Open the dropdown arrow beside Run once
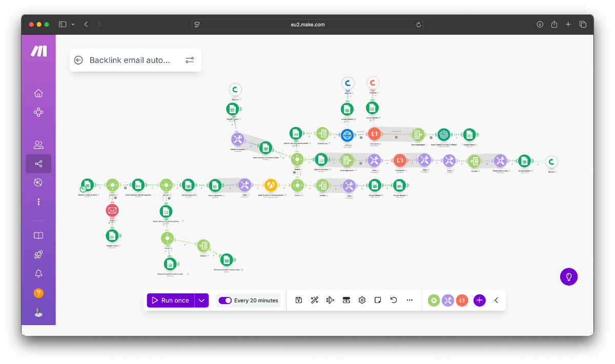The height and width of the screenshot is (364, 615). (x=202, y=301)
